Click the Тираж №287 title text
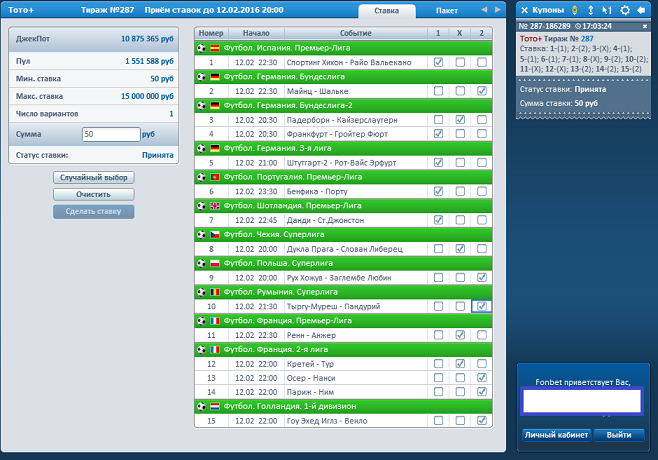The width and height of the screenshot is (658, 460). (107, 10)
